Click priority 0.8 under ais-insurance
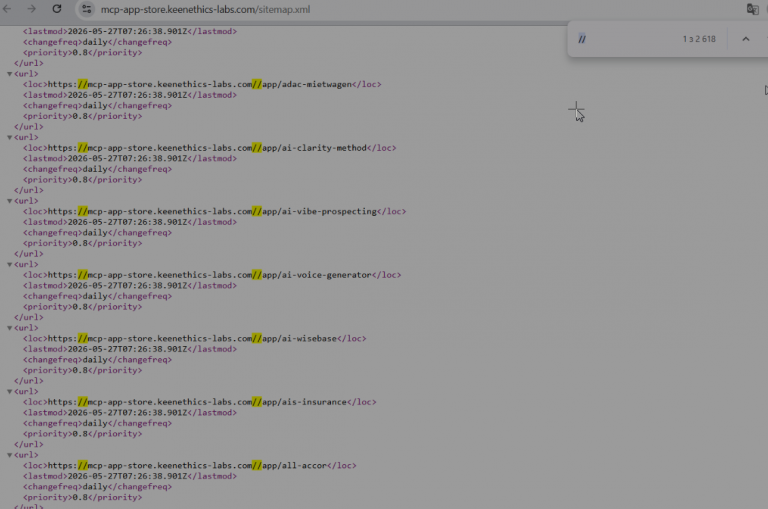This screenshot has width=768, height=509. (82, 434)
